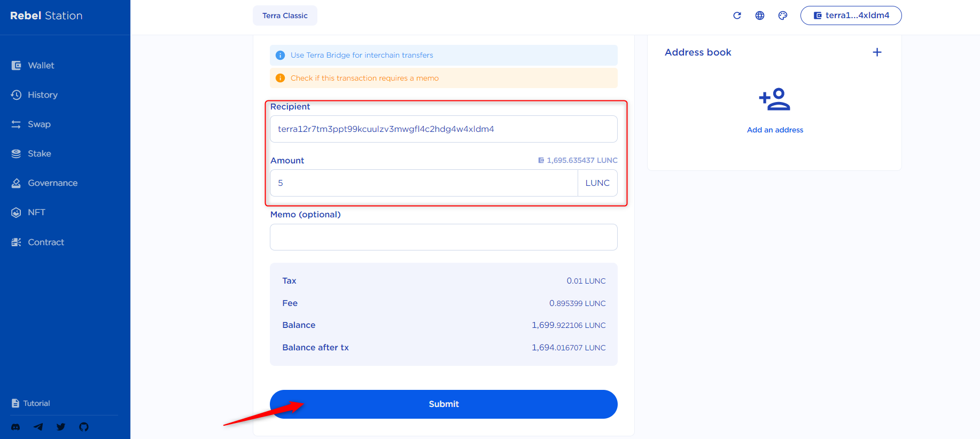Viewport: 980px width, 439px height.
Task: Click the Balance after tx value
Action: [569, 348]
